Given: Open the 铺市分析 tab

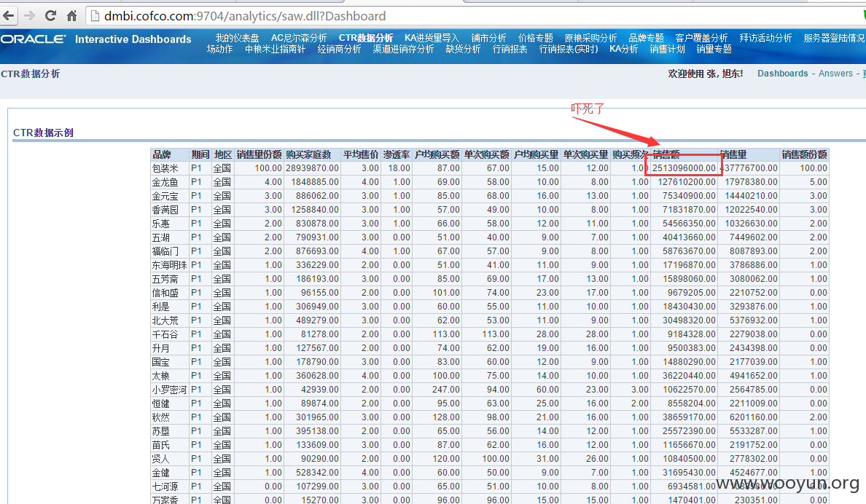Looking at the screenshot, I should pos(488,38).
